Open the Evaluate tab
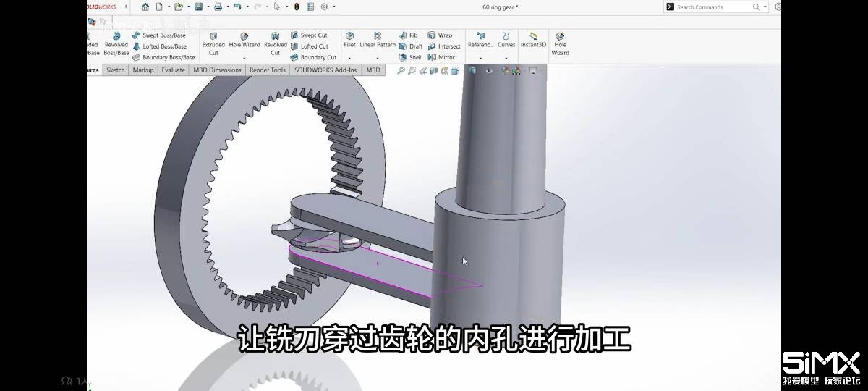Screen dimensions: 868x391 [173, 70]
